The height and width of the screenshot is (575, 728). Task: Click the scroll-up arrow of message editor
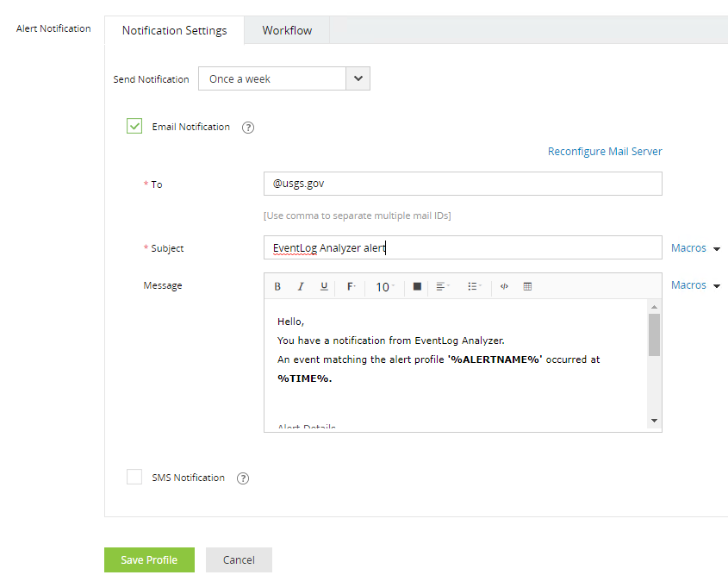[x=654, y=307]
